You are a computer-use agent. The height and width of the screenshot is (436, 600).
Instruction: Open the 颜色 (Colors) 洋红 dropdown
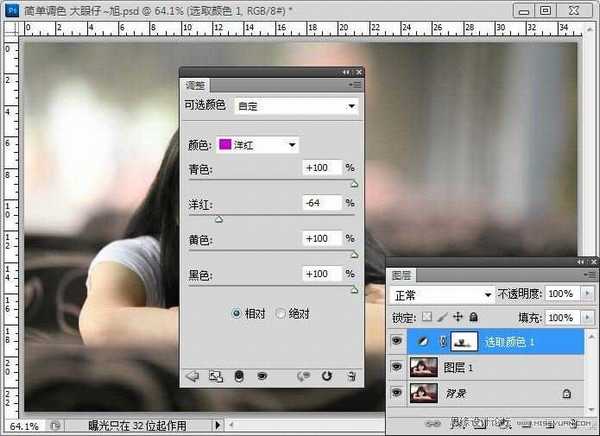point(259,145)
